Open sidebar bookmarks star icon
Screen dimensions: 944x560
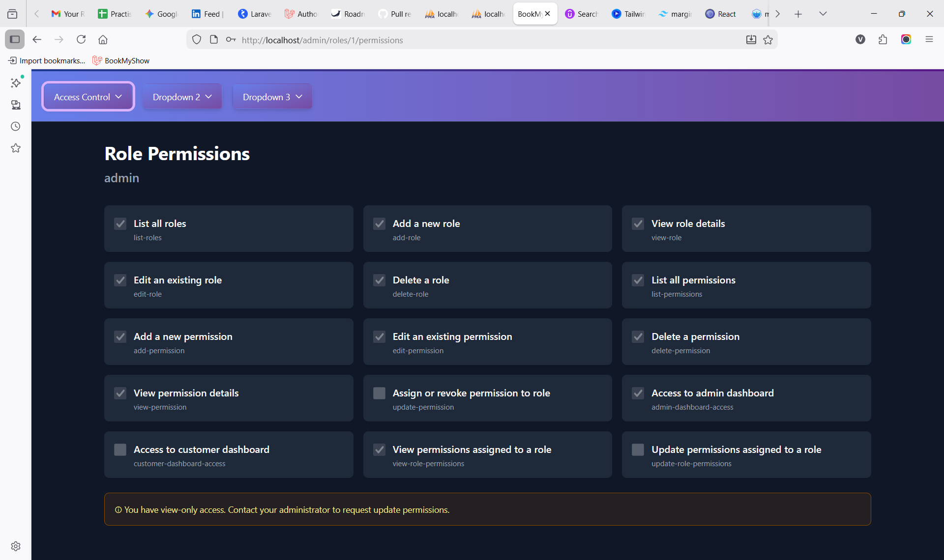tap(16, 148)
